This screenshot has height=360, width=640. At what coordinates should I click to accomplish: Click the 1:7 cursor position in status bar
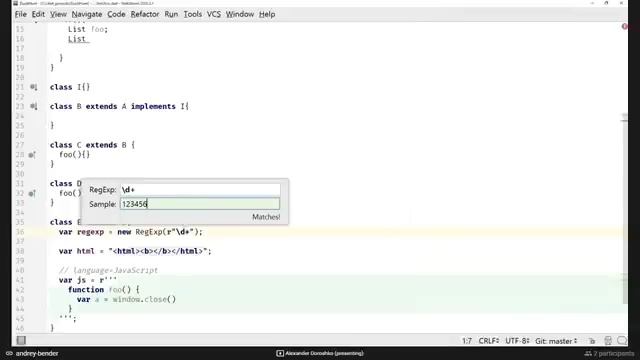tap(467, 341)
